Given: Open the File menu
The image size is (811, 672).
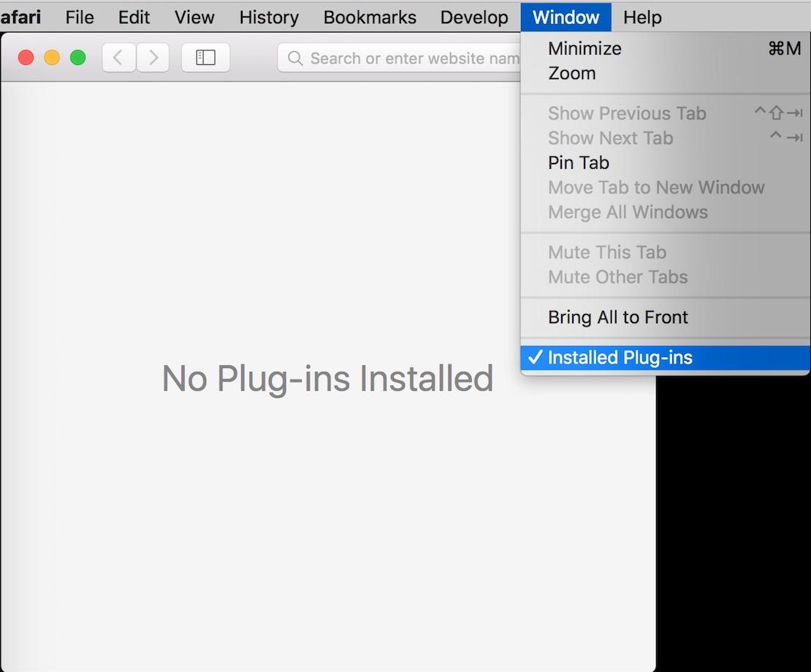Looking at the screenshot, I should [80, 18].
